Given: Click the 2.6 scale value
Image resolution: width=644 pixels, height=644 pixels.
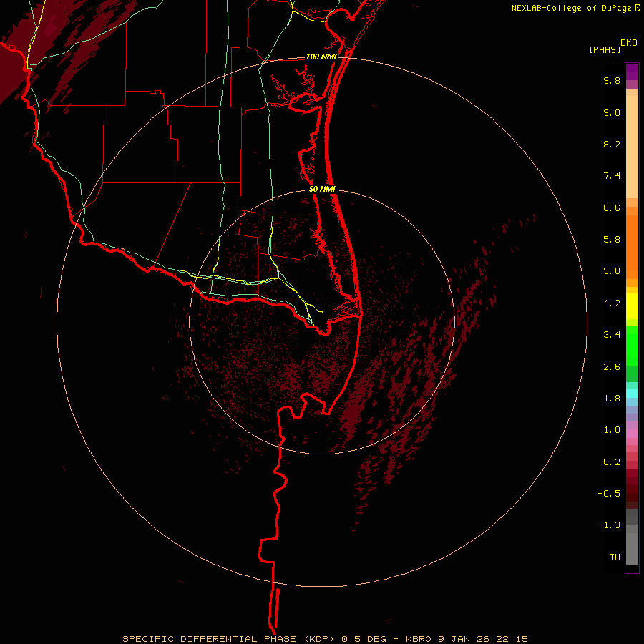Looking at the screenshot, I should click(x=612, y=367).
